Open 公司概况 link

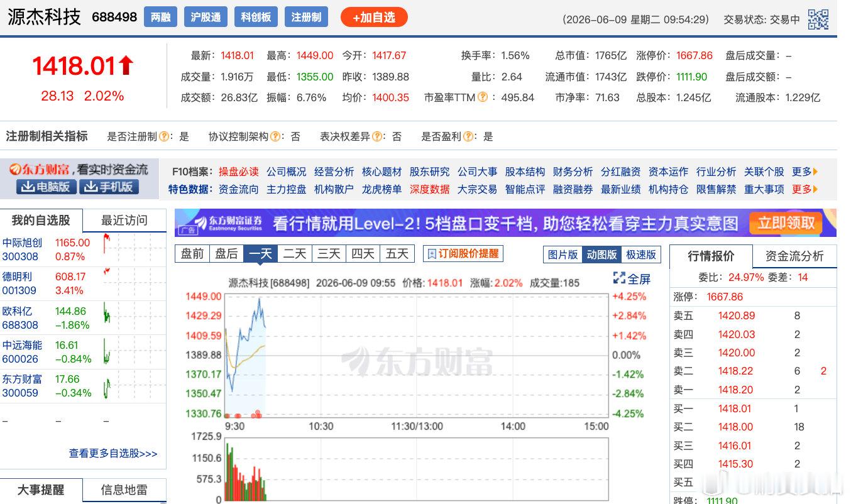287,172
